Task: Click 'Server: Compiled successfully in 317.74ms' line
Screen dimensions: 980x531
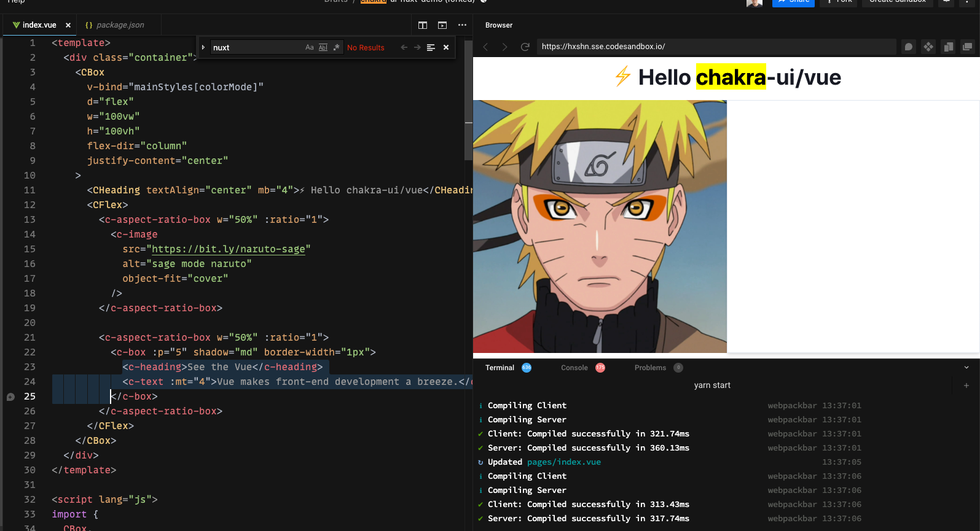Action: 588,519
